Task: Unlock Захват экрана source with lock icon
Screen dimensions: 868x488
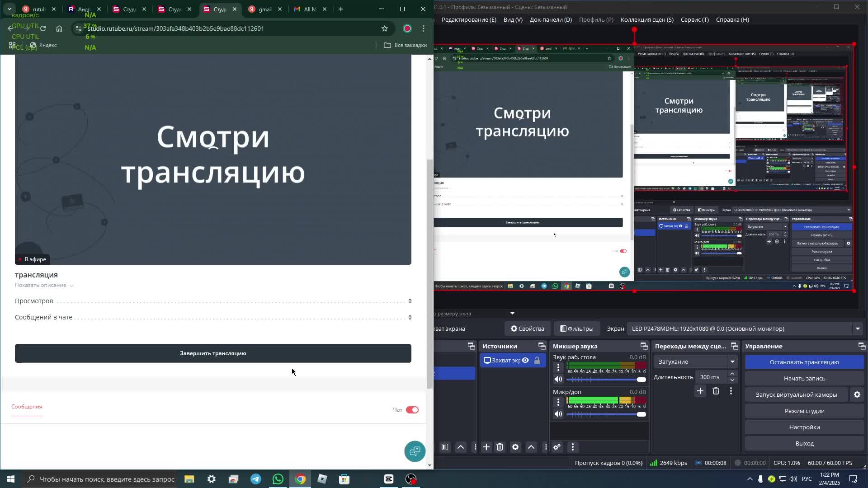Action: [537, 360]
